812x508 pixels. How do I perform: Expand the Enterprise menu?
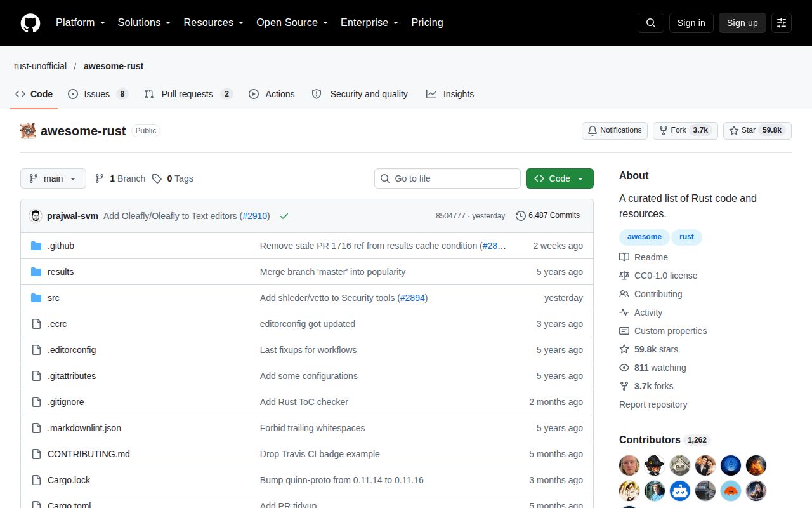click(x=370, y=23)
